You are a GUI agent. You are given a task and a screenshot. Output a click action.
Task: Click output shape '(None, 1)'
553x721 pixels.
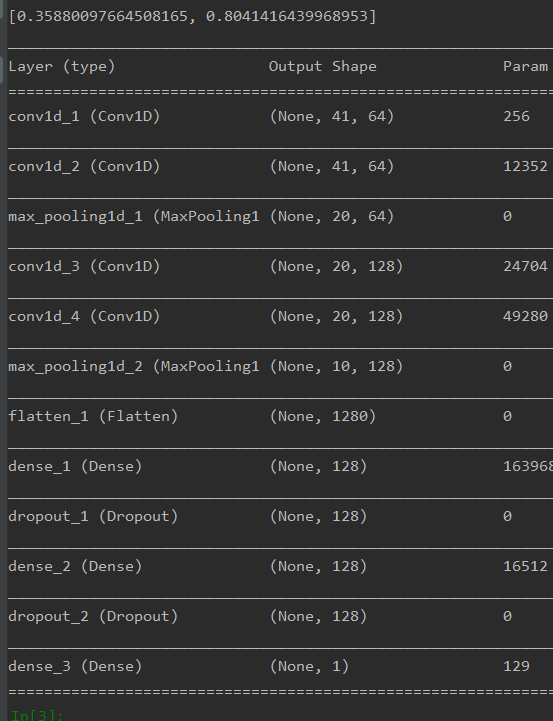[x=309, y=666]
